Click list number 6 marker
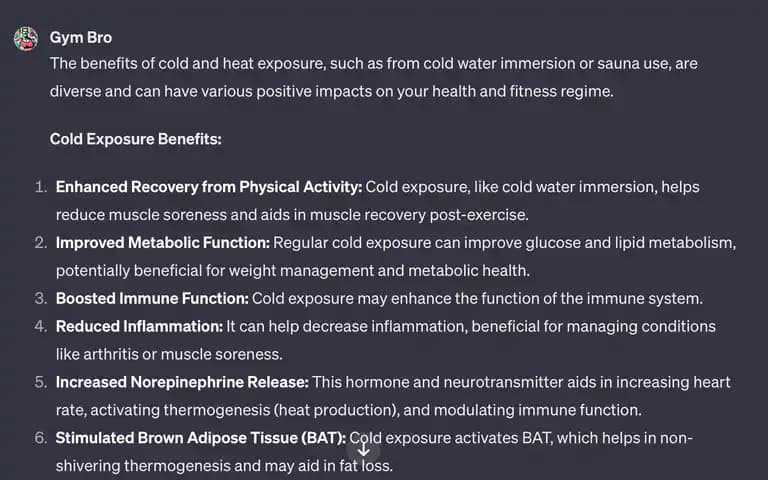The image size is (768, 480). click(41, 438)
